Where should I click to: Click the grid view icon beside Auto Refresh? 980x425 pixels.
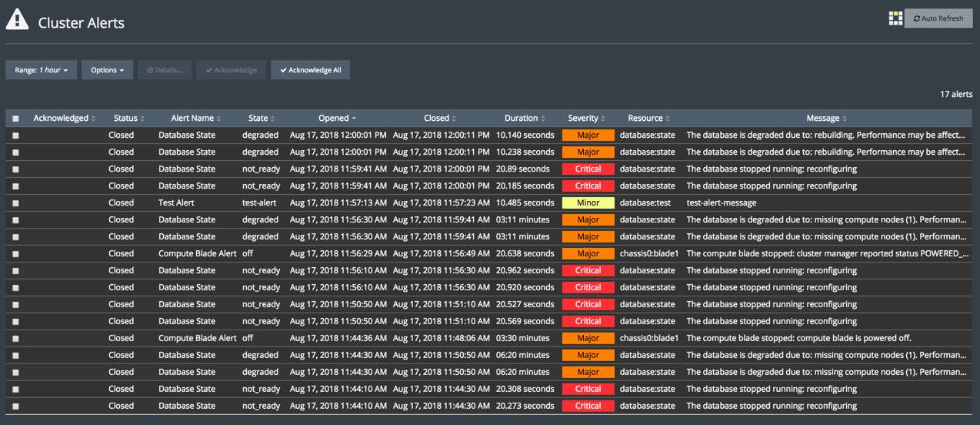click(895, 18)
